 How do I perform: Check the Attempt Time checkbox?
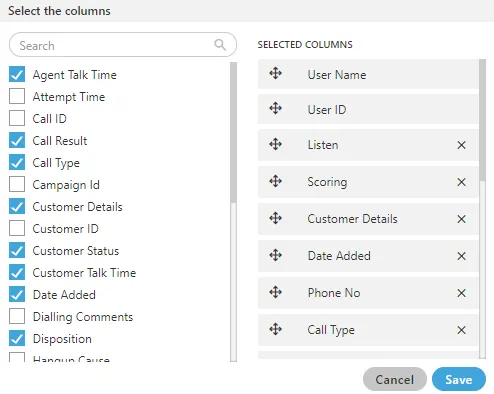[17, 96]
